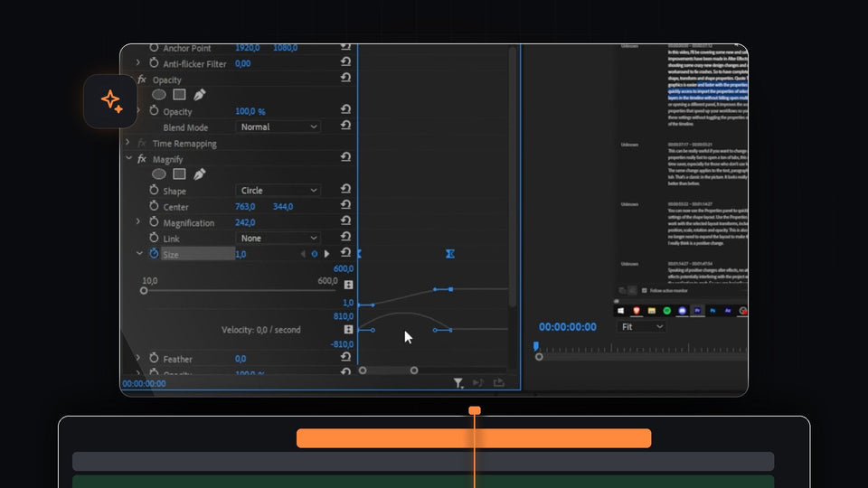Select the pen mask tool under Magnify
The image size is (868, 488).
click(199, 174)
